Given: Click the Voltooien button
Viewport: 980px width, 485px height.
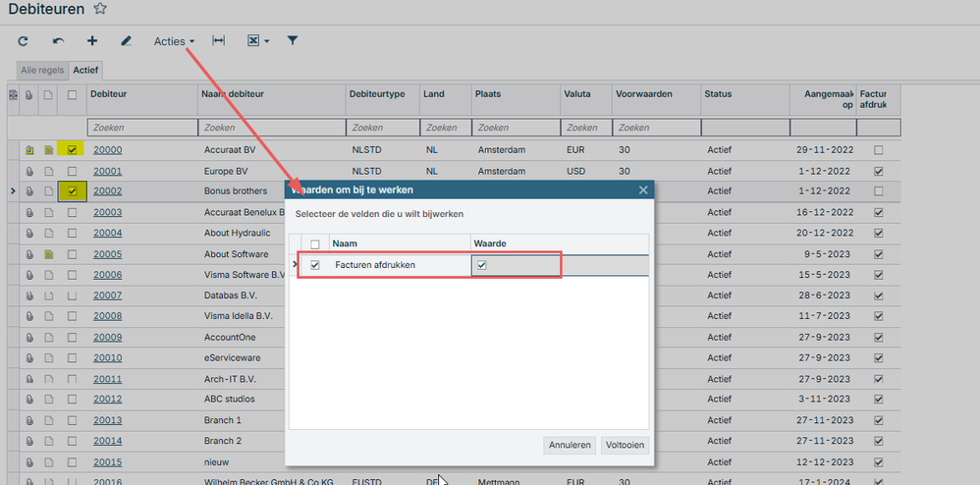Looking at the screenshot, I should (625, 446).
